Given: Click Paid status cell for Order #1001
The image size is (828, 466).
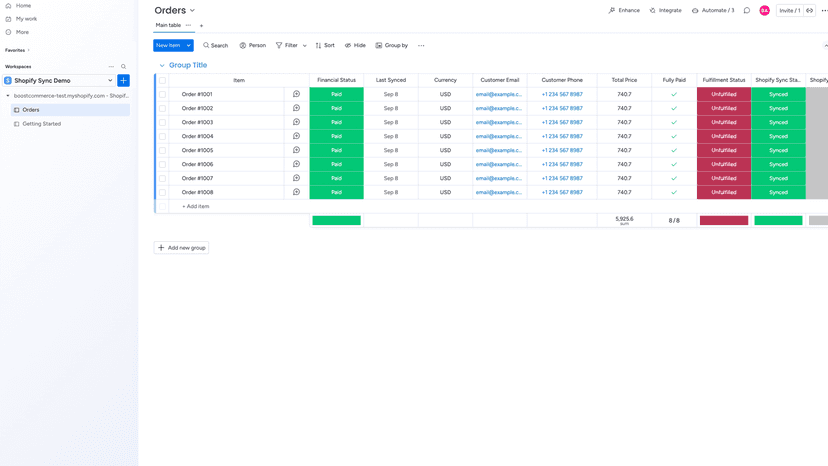Looking at the screenshot, I should [x=336, y=95].
